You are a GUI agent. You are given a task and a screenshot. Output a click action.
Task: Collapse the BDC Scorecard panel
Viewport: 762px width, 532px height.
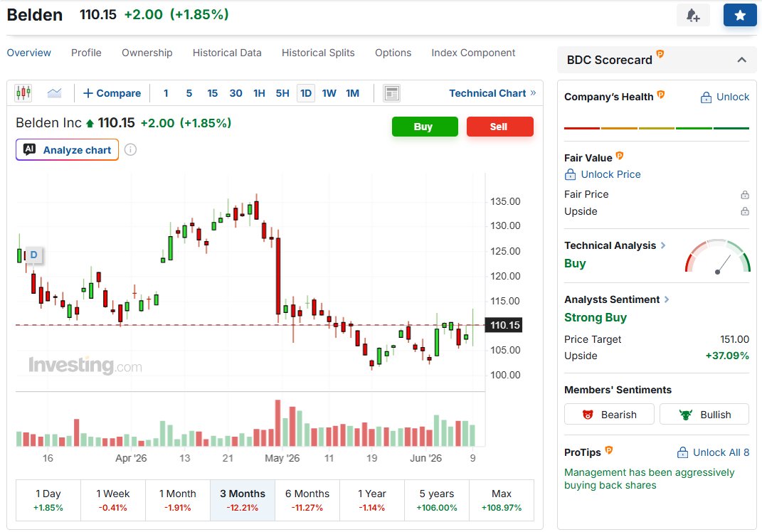coord(741,60)
